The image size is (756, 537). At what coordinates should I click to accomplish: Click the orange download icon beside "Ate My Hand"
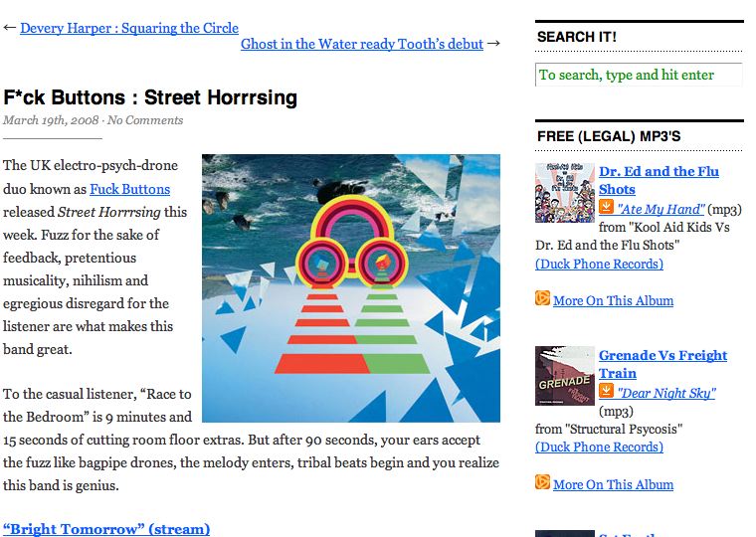[606, 208]
